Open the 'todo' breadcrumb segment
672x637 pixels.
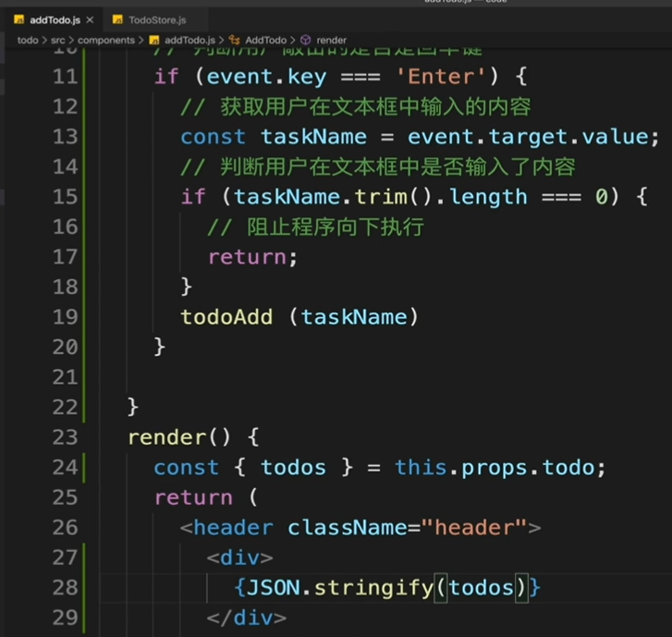tap(28, 41)
